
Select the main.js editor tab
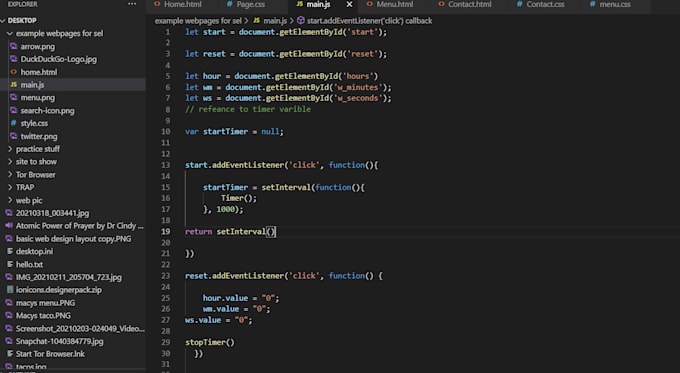[x=319, y=4]
